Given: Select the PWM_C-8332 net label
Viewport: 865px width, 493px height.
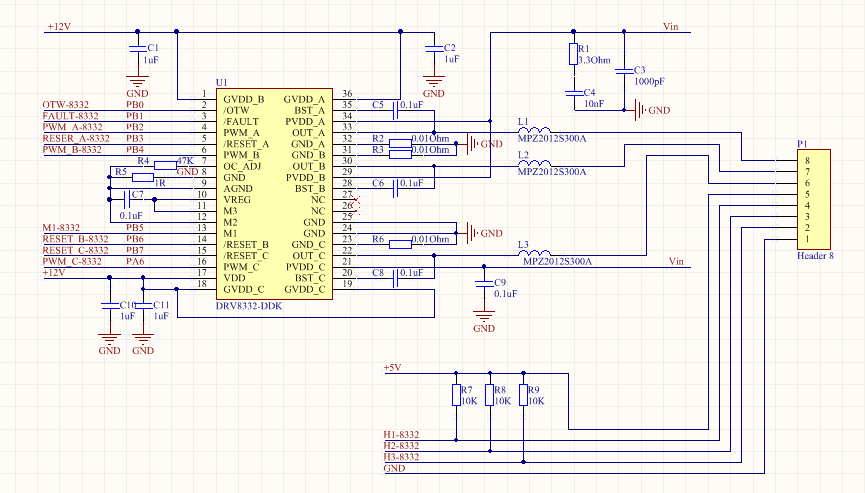Looking at the screenshot, I should point(72,261).
